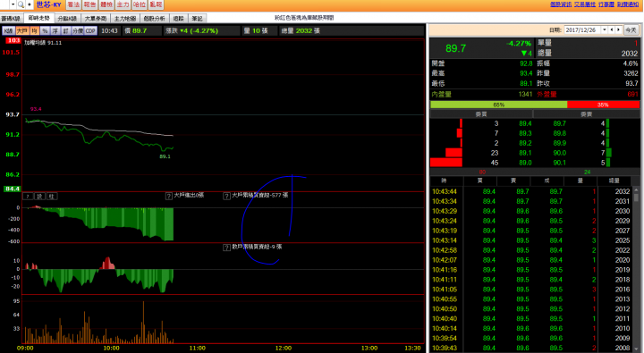Open the 報告 button
The width and height of the screenshot is (644, 353).
89,4
